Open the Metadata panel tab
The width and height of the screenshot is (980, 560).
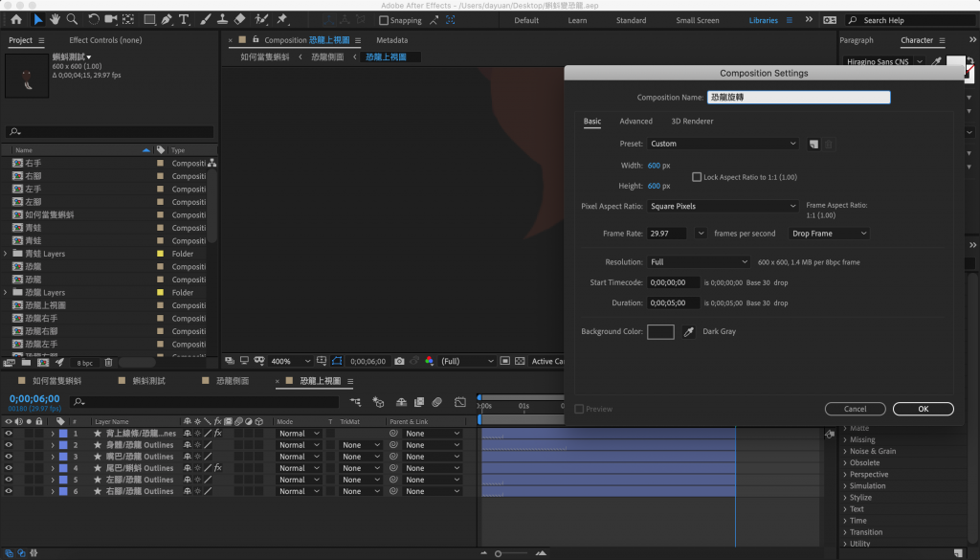click(x=391, y=40)
